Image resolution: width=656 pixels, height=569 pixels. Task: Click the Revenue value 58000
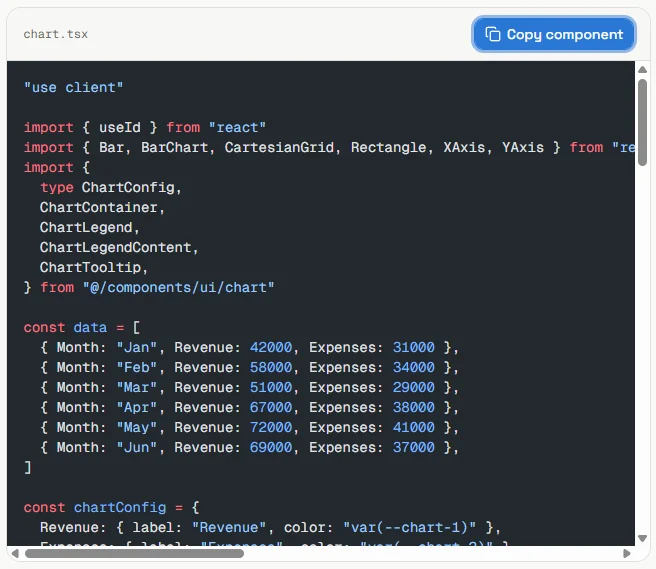tap(271, 367)
